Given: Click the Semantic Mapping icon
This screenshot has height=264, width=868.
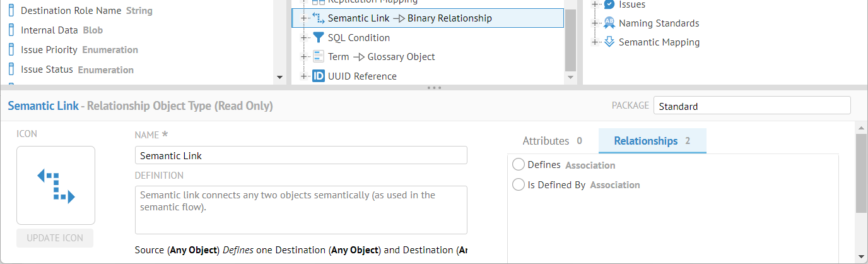Looking at the screenshot, I should 609,42.
